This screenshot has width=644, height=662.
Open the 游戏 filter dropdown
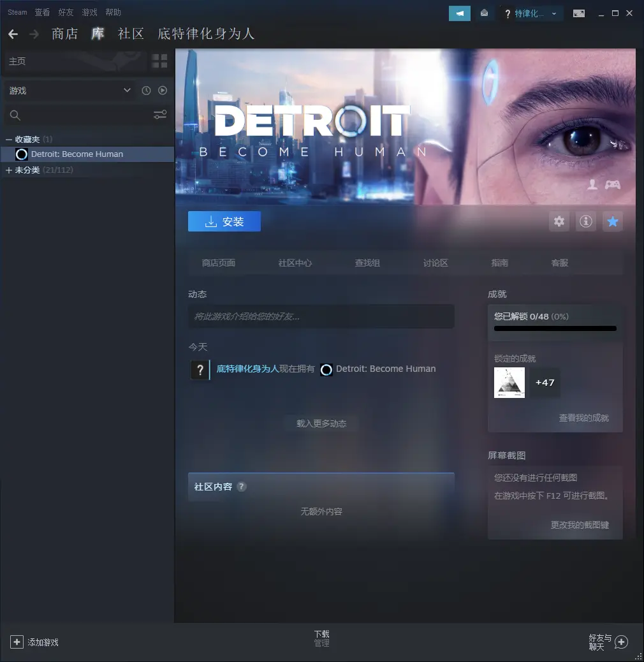click(70, 91)
